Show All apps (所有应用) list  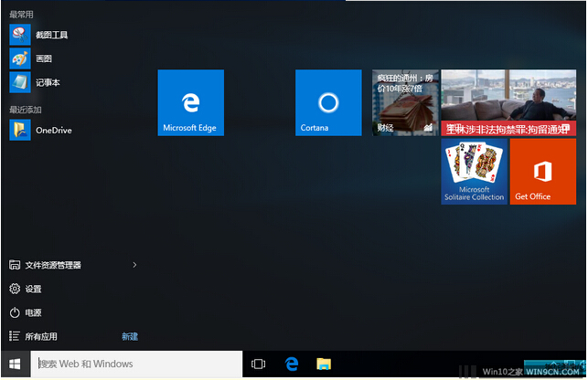pyautogui.click(x=40, y=336)
